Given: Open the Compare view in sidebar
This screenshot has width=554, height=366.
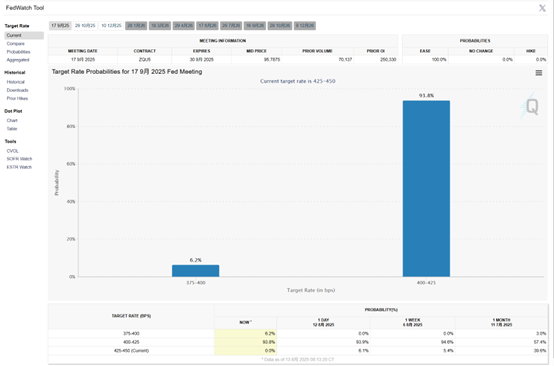Looking at the screenshot, I should click(16, 43).
